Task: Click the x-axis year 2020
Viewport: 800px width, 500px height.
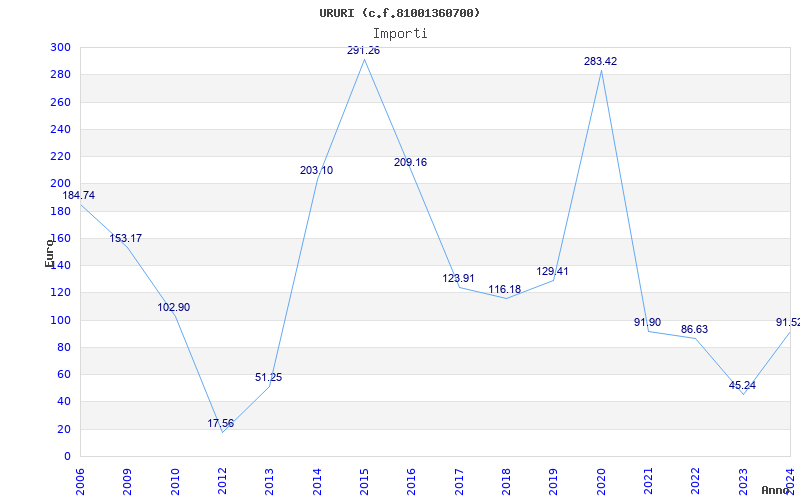Action: [x=601, y=482]
